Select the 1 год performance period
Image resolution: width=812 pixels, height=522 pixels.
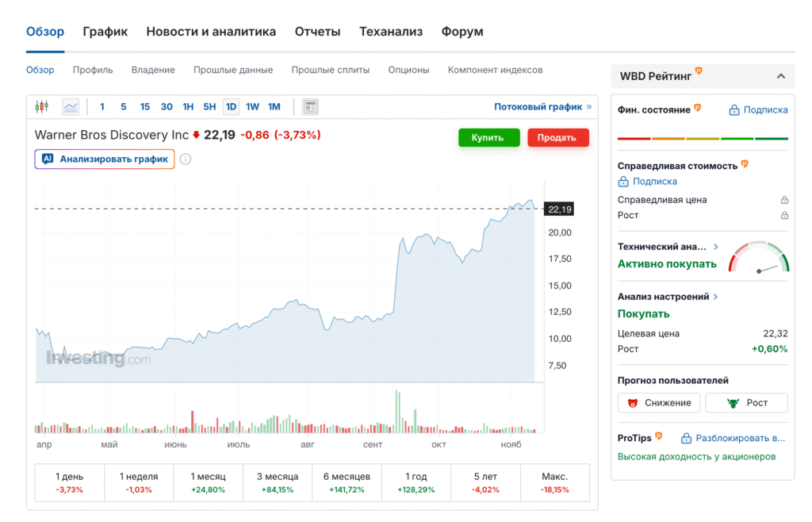[x=416, y=482]
